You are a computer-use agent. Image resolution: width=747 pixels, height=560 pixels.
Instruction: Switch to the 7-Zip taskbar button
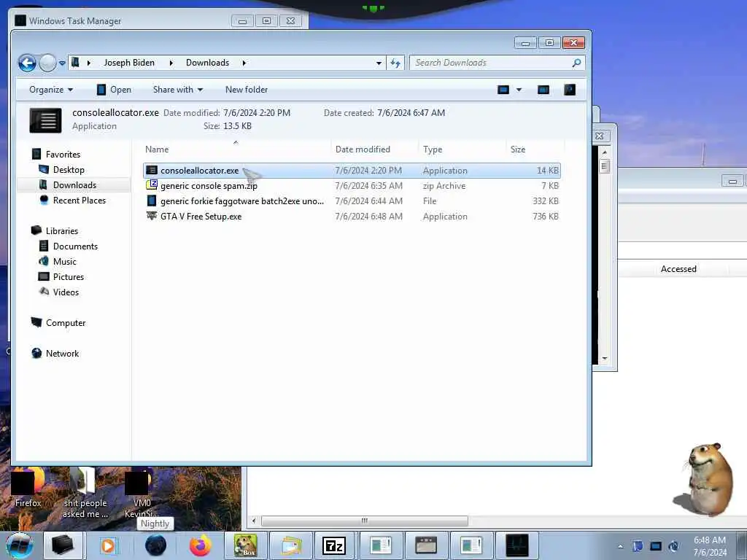point(333,545)
